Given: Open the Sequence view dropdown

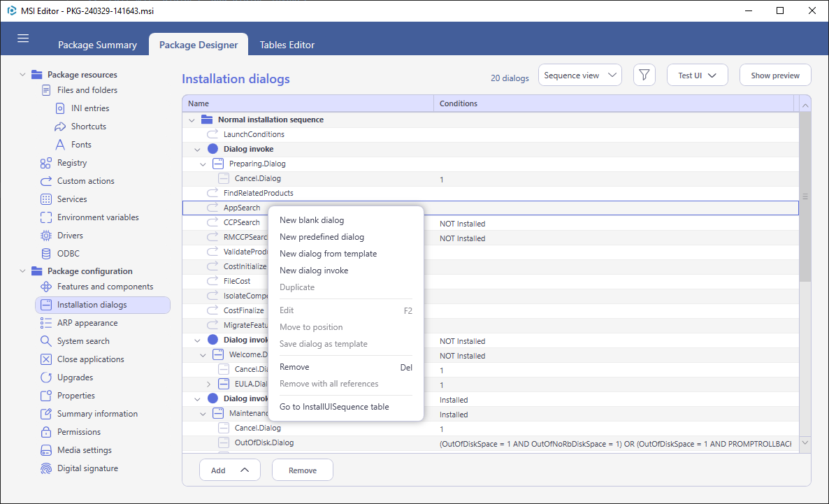Looking at the screenshot, I should [x=580, y=75].
